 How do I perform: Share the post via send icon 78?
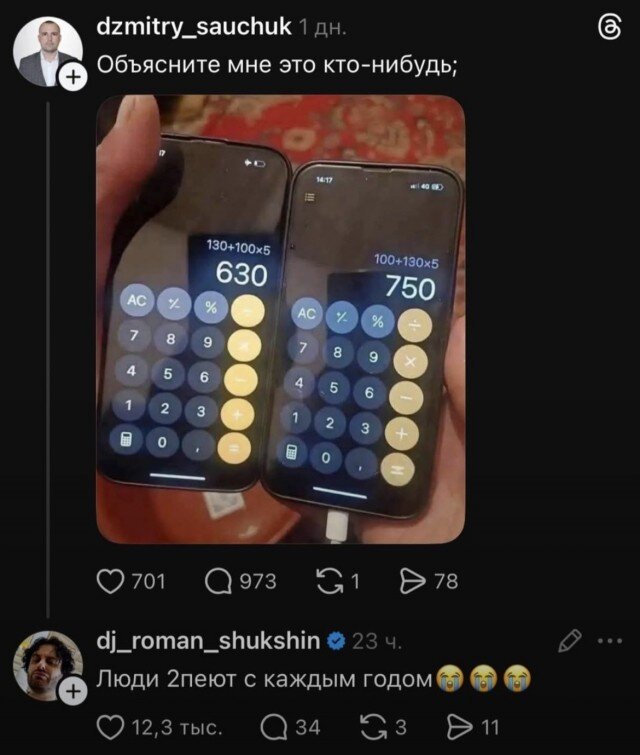click(x=413, y=581)
